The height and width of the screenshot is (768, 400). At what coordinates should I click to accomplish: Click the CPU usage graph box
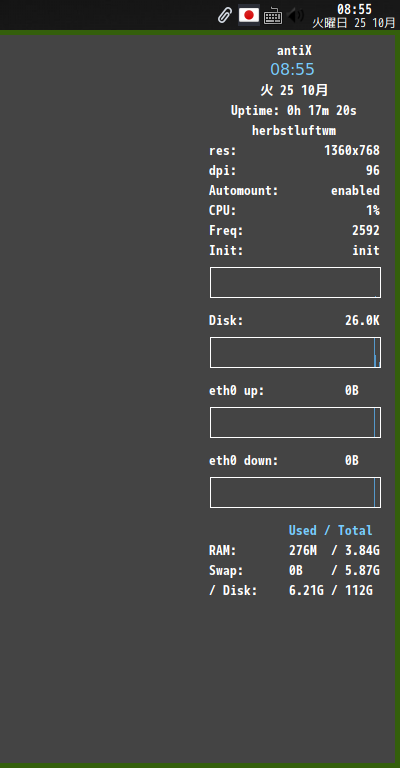[295, 283]
